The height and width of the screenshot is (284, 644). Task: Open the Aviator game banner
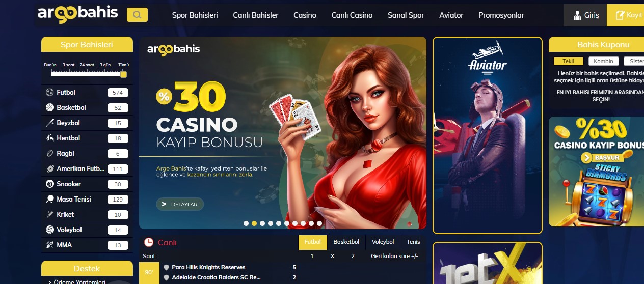click(x=488, y=135)
